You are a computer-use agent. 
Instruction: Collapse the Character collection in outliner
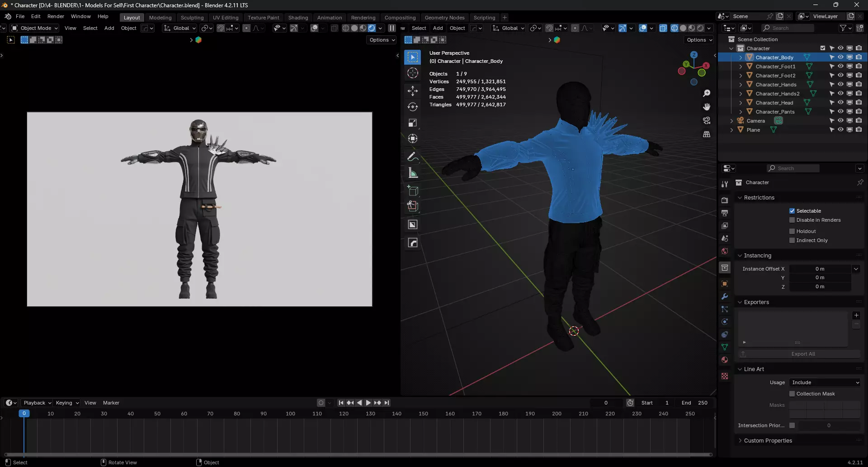731,48
